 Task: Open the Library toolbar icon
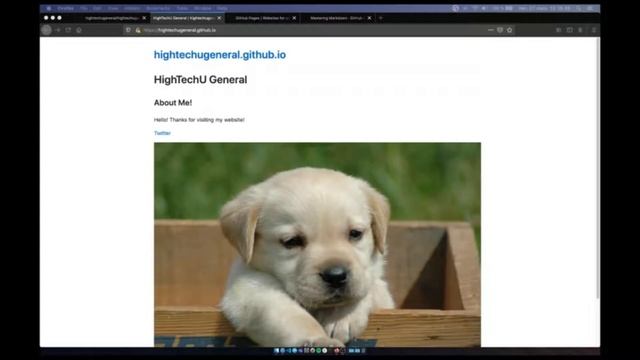pos(558,30)
